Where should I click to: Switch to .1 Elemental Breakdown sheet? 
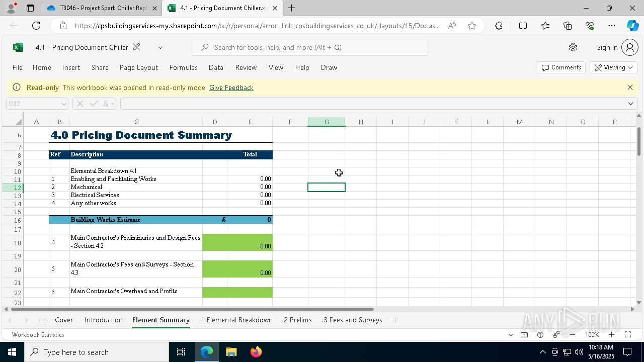[x=236, y=320]
